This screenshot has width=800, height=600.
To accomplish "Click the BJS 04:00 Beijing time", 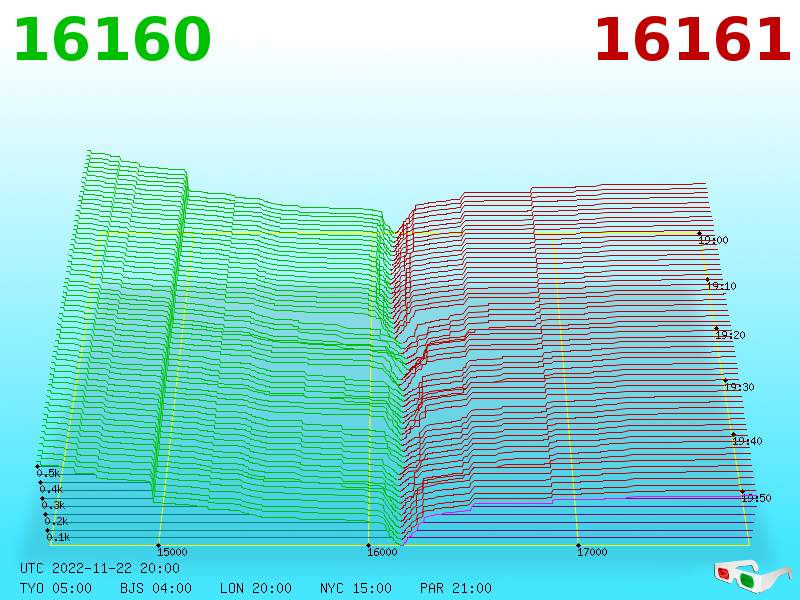I will (x=156, y=588).
